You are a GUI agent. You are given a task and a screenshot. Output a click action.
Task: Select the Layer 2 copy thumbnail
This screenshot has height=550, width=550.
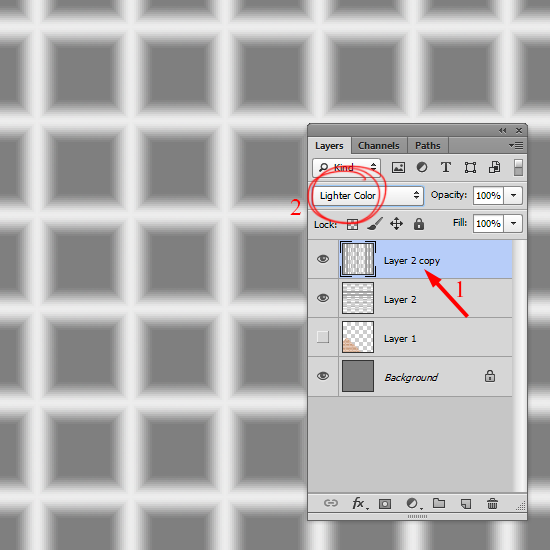pos(358,259)
